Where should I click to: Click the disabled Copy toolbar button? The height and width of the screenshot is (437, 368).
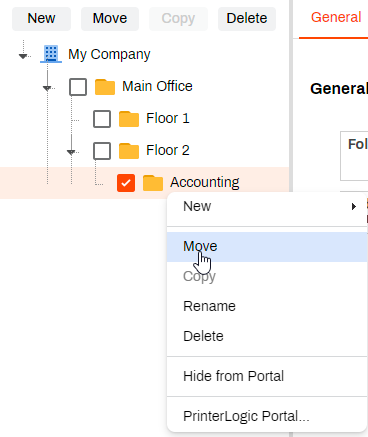click(178, 19)
